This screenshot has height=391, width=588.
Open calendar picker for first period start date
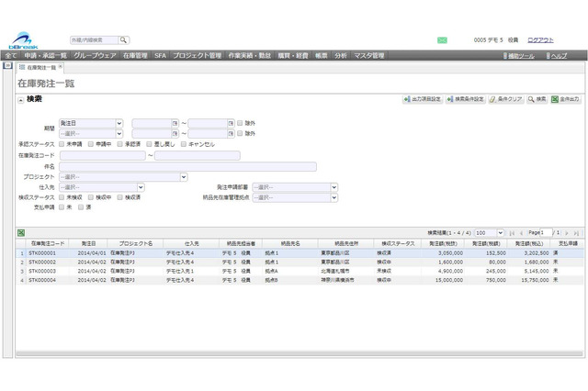click(175, 122)
